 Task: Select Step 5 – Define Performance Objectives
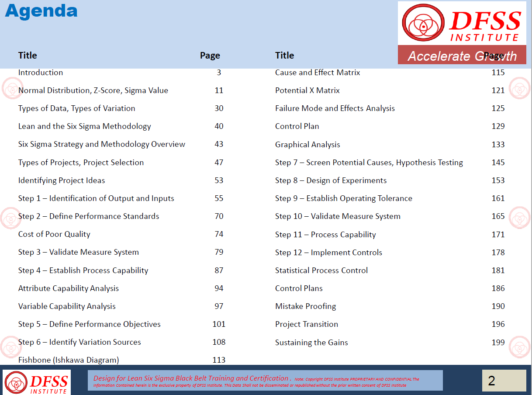pos(90,324)
